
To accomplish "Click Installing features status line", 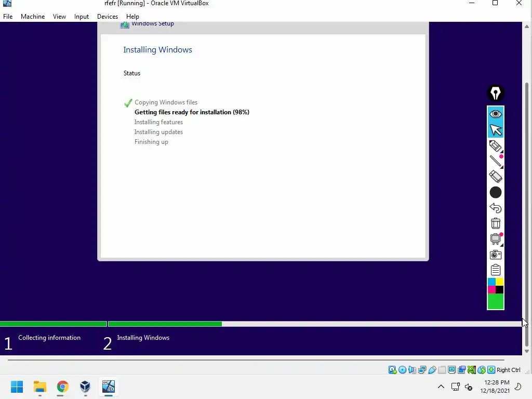I will 158,122.
